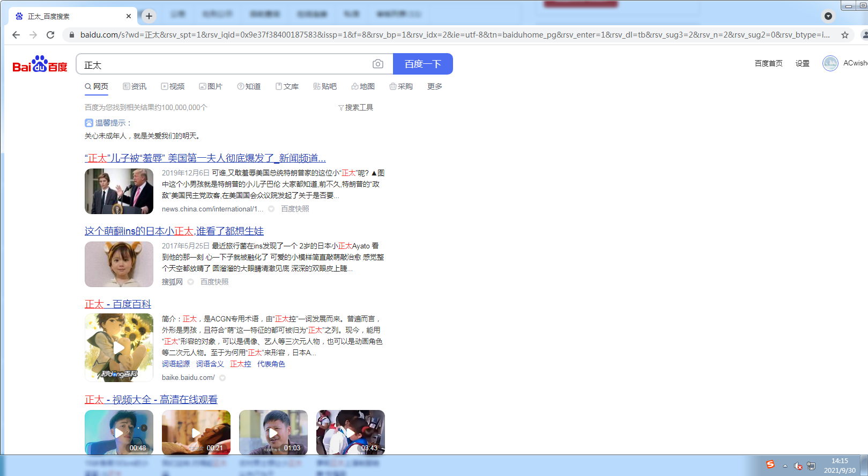Bookmark page with the star icon
Screen dimensions: 868x476
pyautogui.click(x=845, y=35)
